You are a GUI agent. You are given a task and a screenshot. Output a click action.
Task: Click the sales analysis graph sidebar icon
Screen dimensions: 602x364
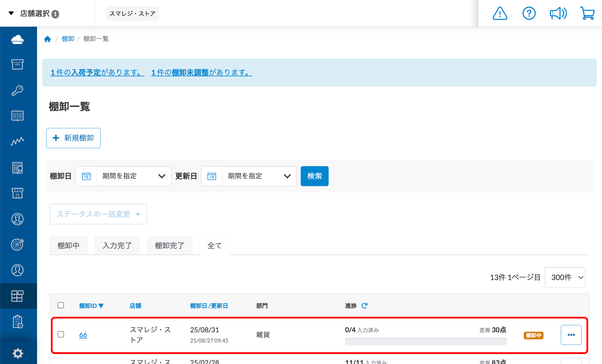coord(18,141)
